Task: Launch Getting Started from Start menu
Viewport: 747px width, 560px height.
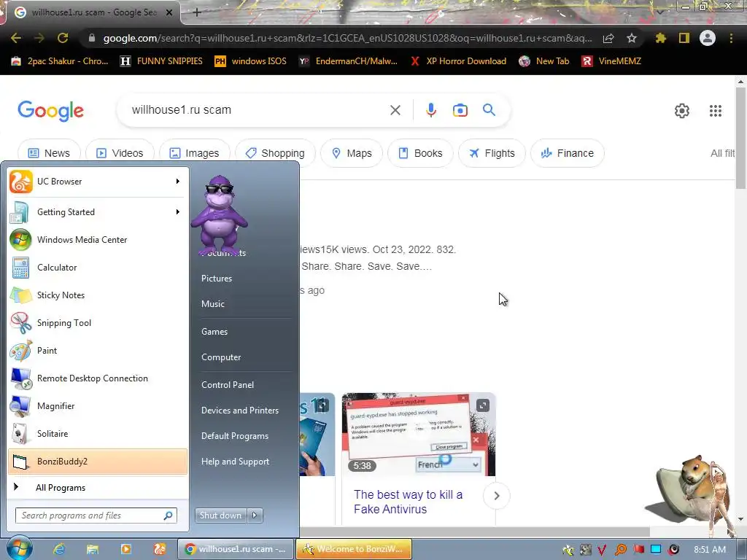Action: (98, 212)
